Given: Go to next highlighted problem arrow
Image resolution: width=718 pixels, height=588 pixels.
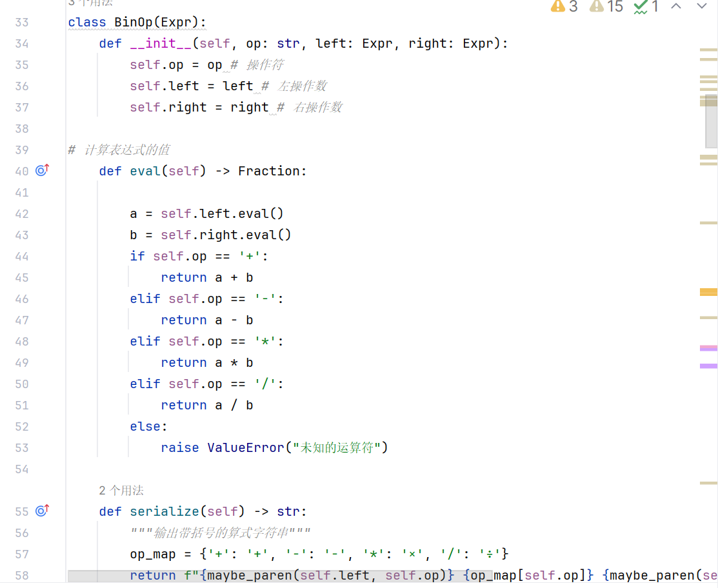Looking at the screenshot, I should (701, 6).
